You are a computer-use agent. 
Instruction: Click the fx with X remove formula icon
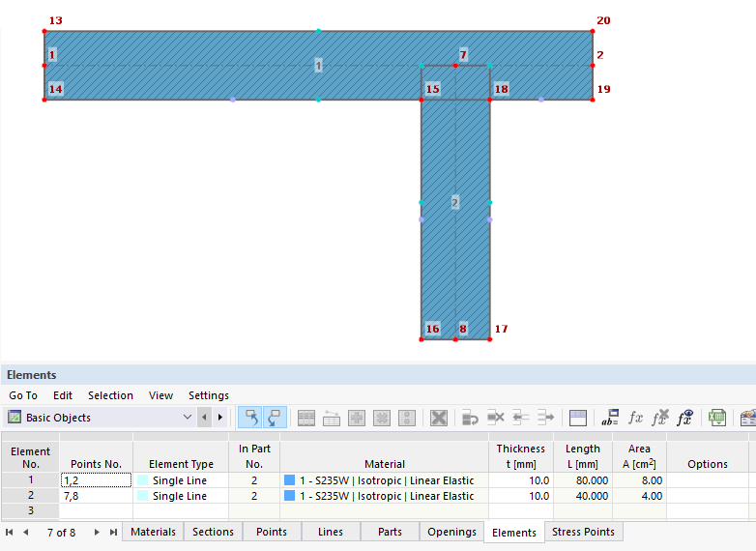[x=660, y=418]
